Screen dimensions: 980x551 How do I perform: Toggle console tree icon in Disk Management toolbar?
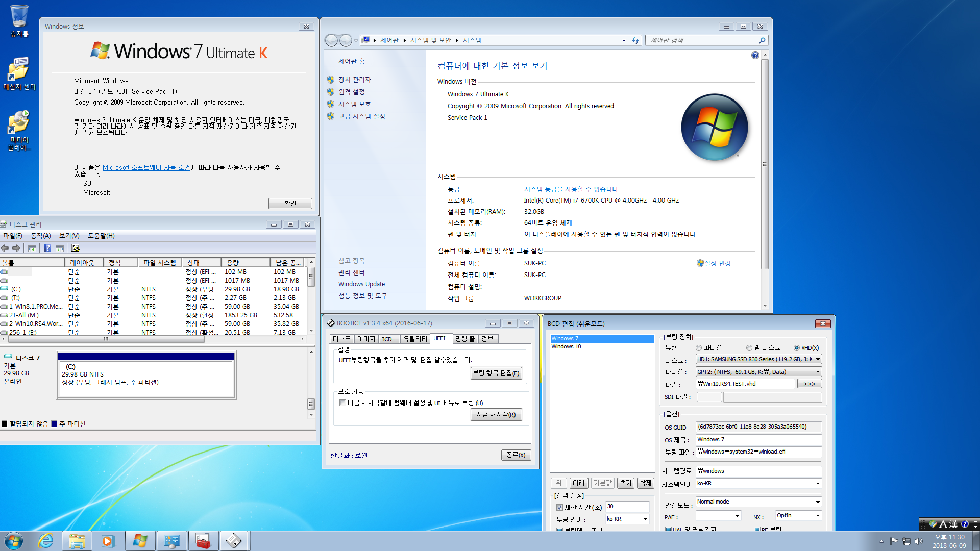coord(32,248)
